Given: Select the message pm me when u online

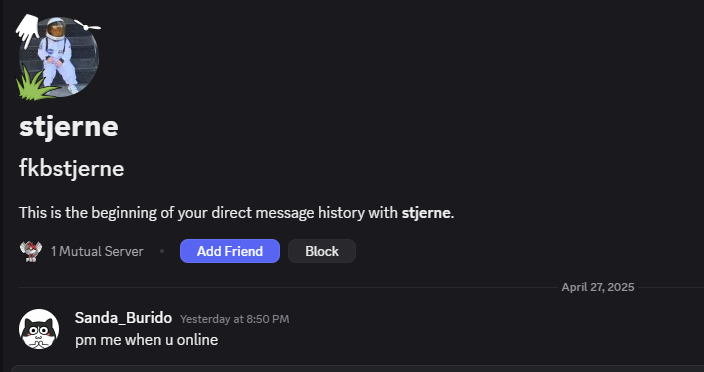Looking at the screenshot, I should click(146, 340).
